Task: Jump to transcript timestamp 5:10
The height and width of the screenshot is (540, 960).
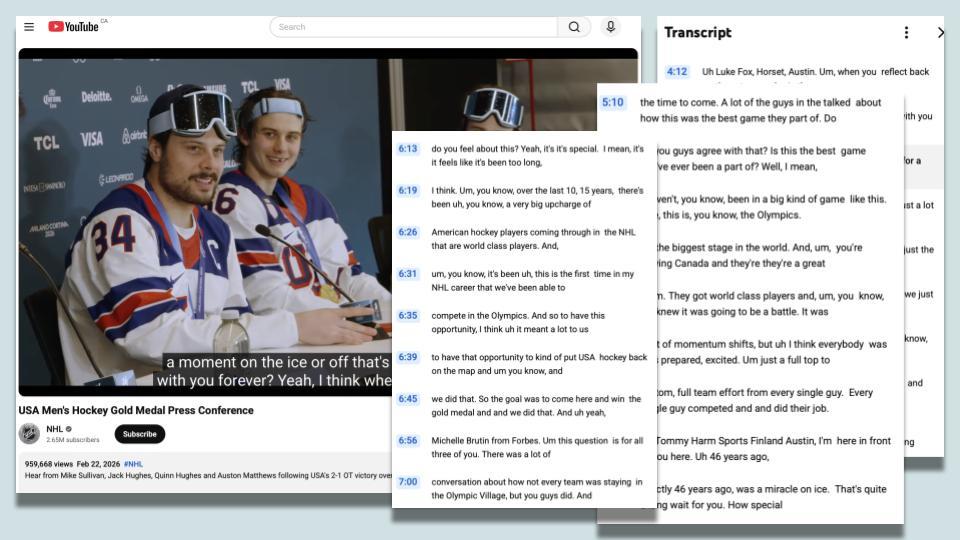Action: click(613, 102)
